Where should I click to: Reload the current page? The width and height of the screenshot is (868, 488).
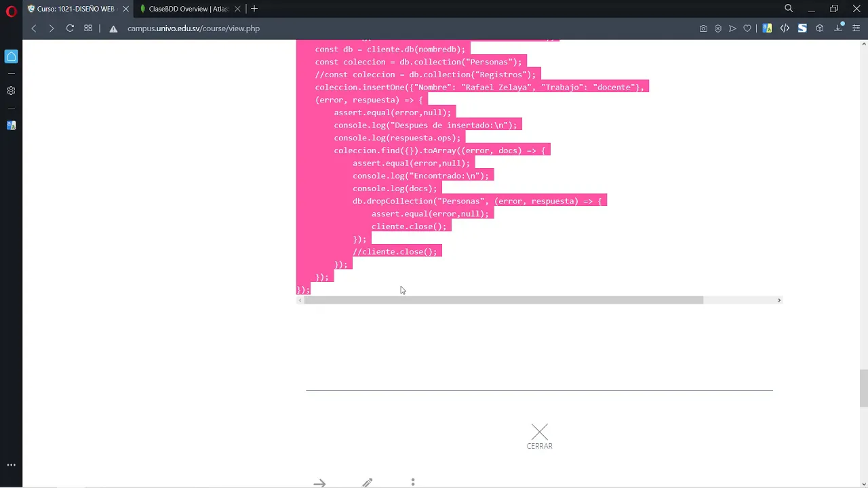click(x=70, y=28)
